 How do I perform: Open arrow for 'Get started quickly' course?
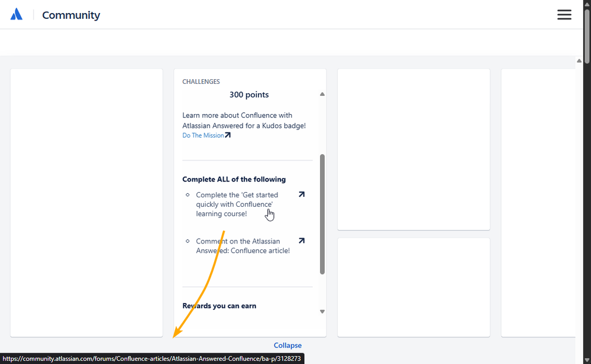click(x=302, y=194)
